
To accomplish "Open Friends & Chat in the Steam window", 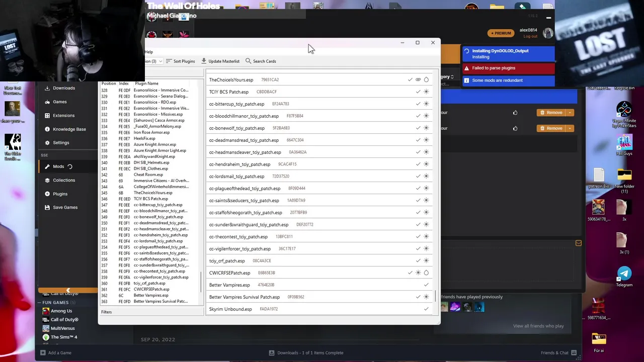I will [x=559, y=352].
